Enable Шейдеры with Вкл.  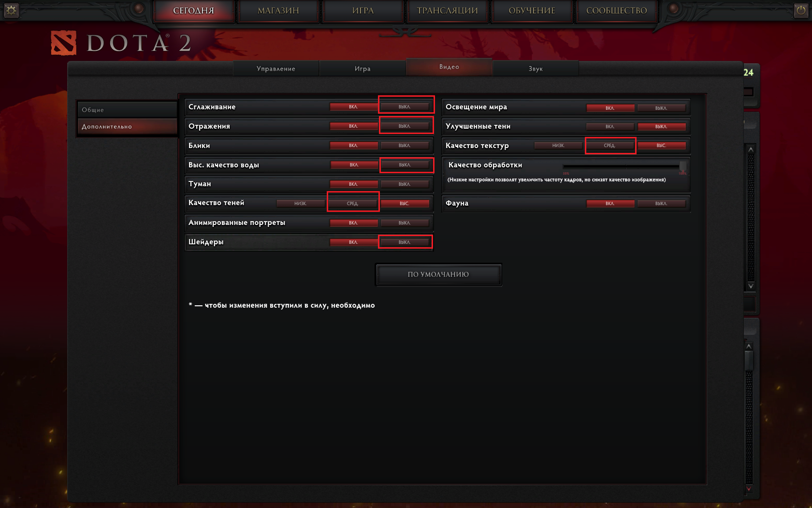pos(354,242)
